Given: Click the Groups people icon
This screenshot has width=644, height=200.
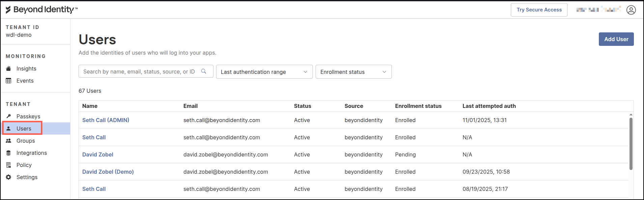Looking at the screenshot, I should tap(9, 141).
